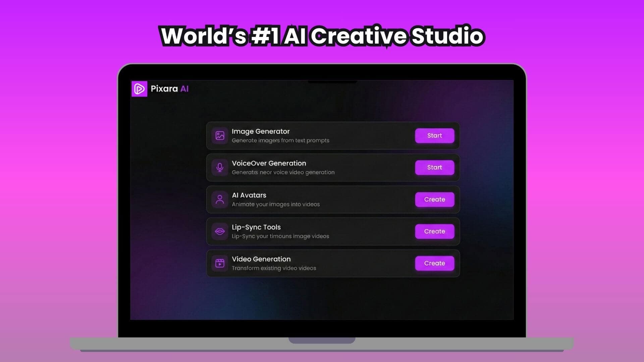
Task: Click the Lip-Sync lips icon
Action: click(220, 231)
